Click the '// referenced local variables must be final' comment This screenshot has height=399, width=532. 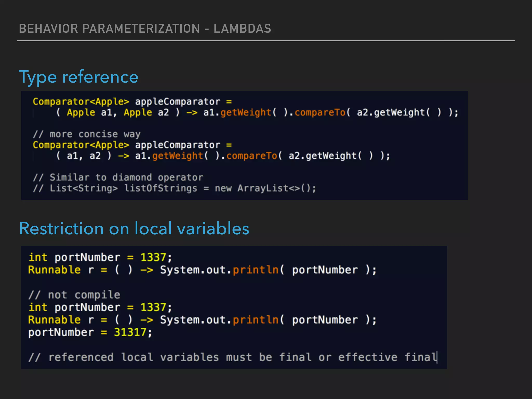[x=233, y=357]
